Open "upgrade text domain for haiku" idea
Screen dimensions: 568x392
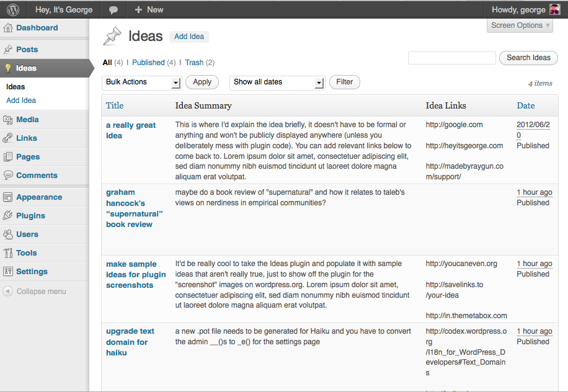point(130,342)
